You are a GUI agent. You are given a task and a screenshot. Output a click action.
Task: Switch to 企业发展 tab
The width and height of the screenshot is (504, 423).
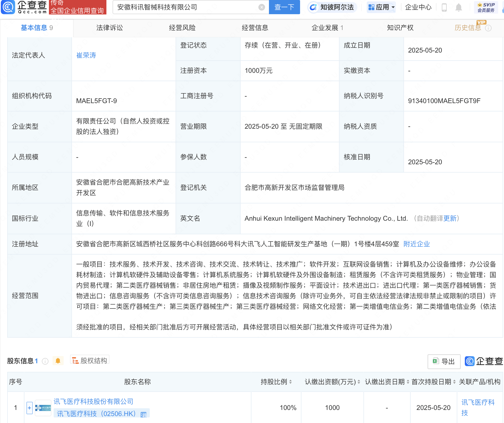(x=327, y=28)
